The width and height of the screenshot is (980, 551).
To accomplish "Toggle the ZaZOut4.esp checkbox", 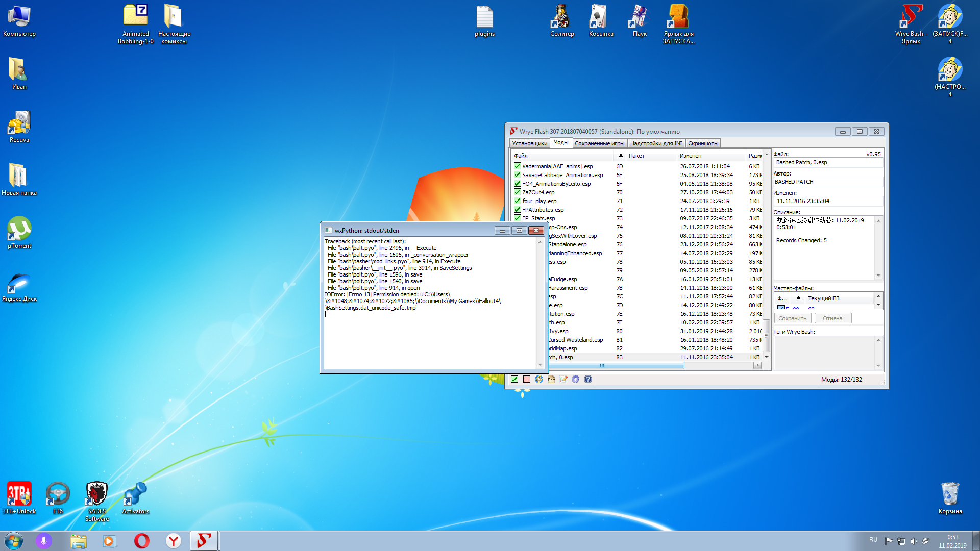I will click(517, 192).
